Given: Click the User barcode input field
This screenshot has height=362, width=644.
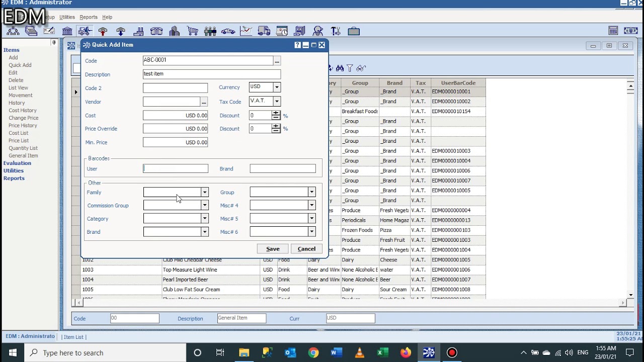Looking at the screenshot, I should coord(176,168).
